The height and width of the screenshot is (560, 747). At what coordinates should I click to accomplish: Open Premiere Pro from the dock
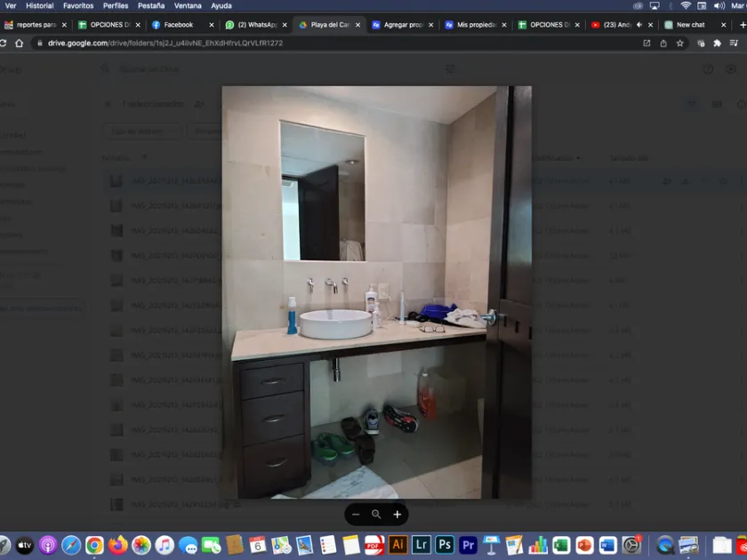tap(468, 545)
